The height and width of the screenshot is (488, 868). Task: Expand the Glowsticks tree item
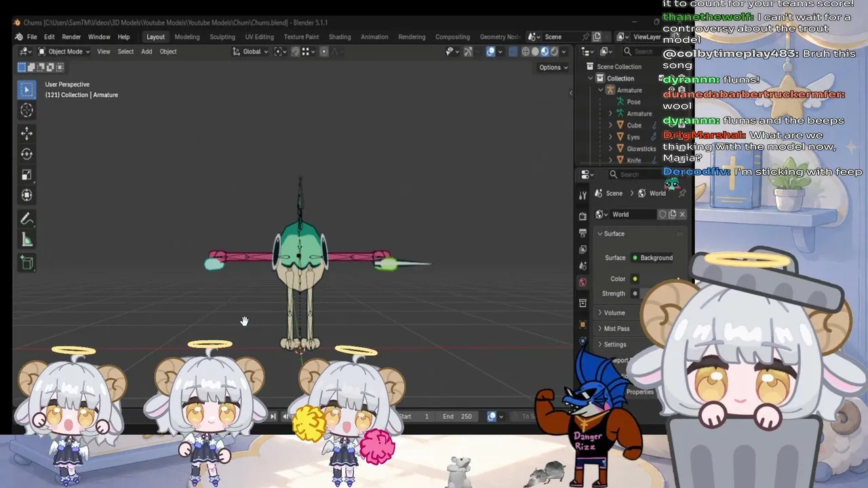610,148
